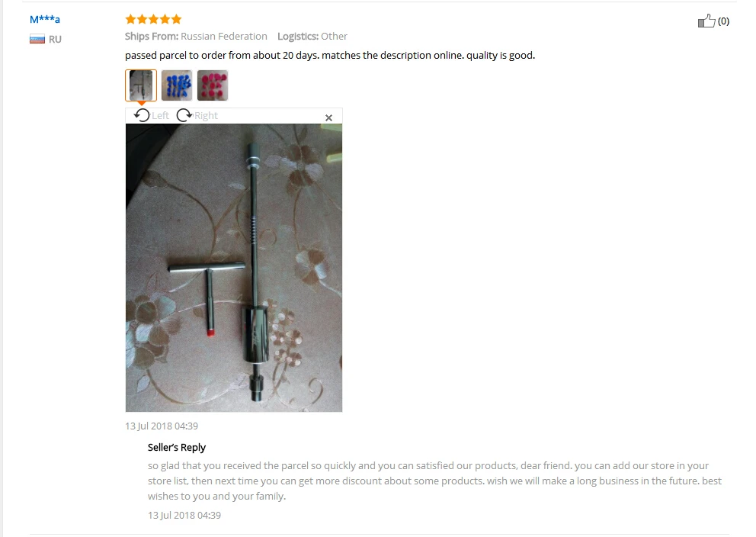The height and width of the screenshot is (537, 756).
Task: Close the enlarged review photo
Action: [x=328, y=117]
